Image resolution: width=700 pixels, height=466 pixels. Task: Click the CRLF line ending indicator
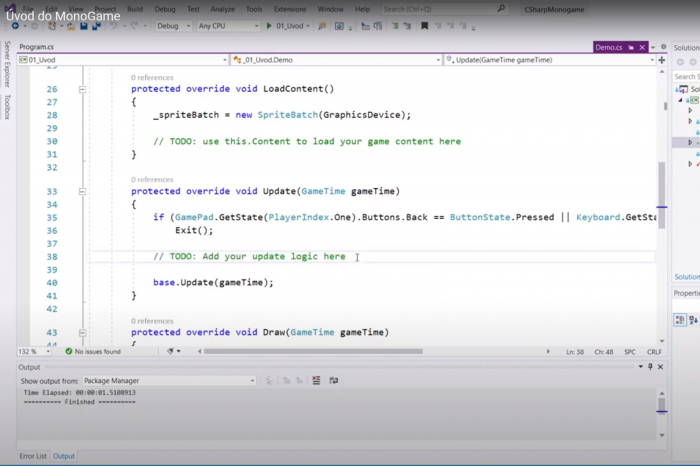(654, 352)
